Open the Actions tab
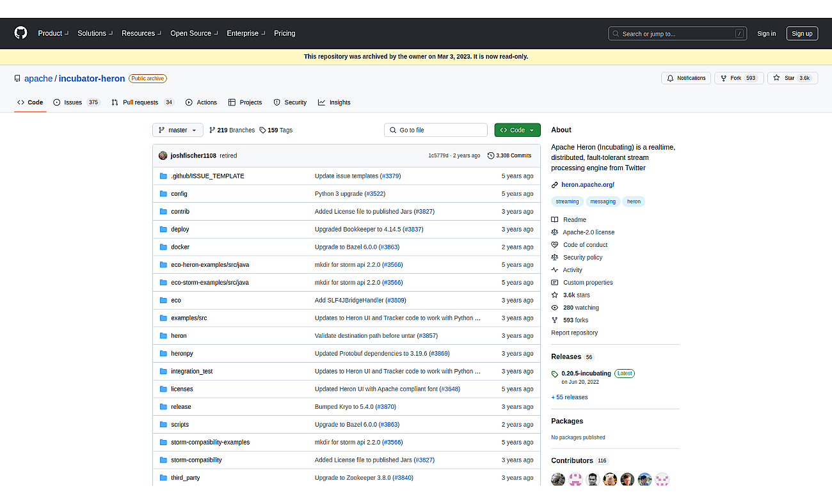The image size is (832, 504). (201, 102)
